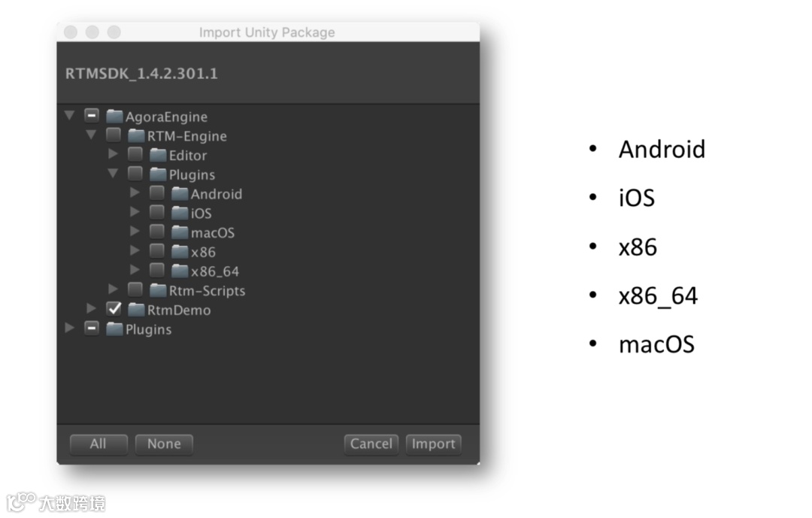Click the x86 folder icon

click(180, 252)
